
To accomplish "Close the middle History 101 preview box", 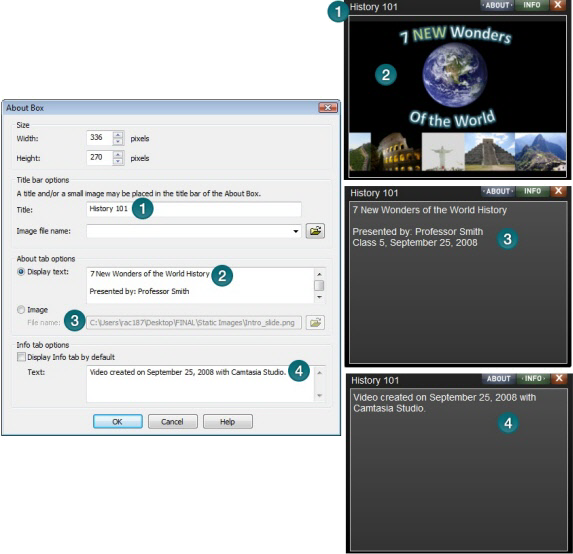I will (x=558, y=191).
